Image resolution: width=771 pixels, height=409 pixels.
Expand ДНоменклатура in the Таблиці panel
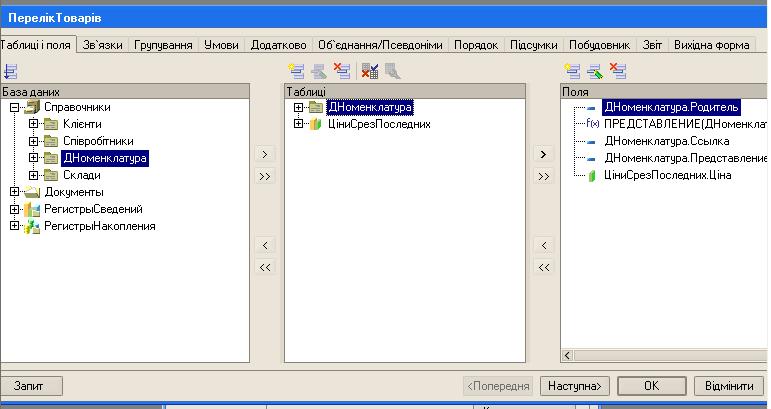(298, 107)
